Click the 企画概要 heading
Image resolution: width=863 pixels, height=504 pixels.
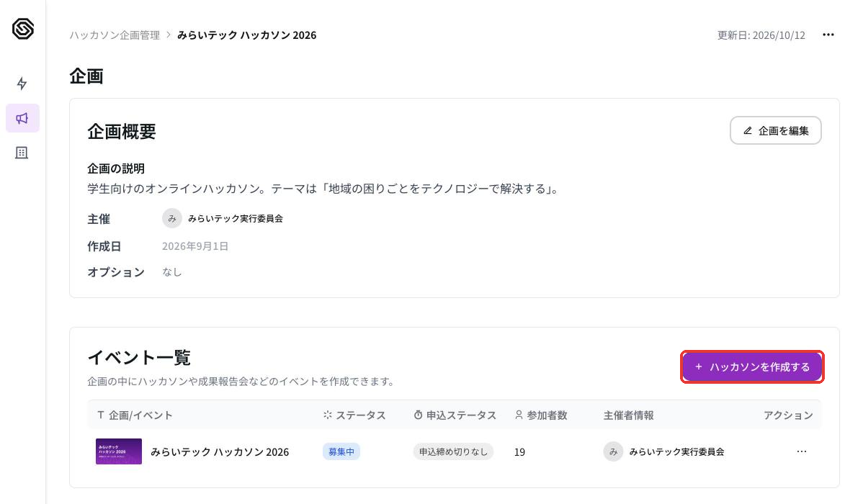pos(122,132)
